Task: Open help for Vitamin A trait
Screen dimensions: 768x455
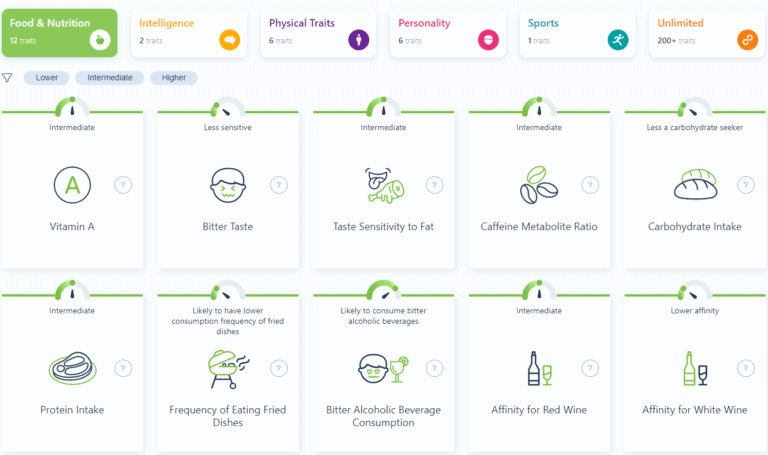Action: 123,185
